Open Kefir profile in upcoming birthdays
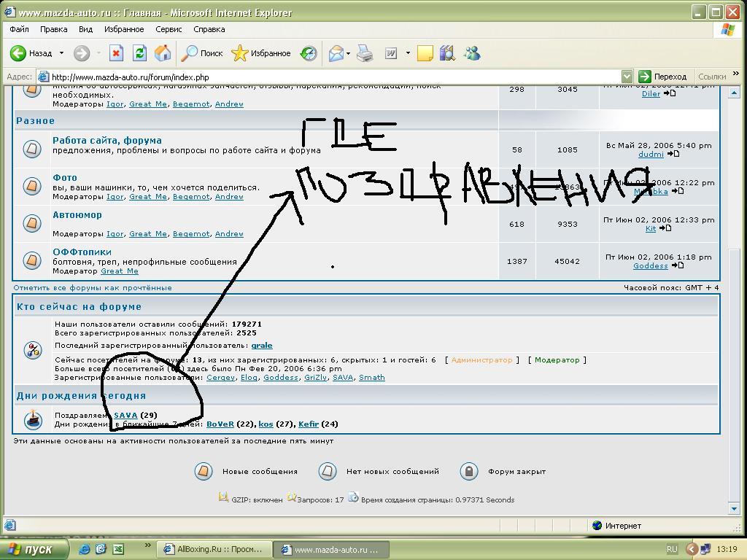Viewport: 747px width, 560px height. pos(309,424)
